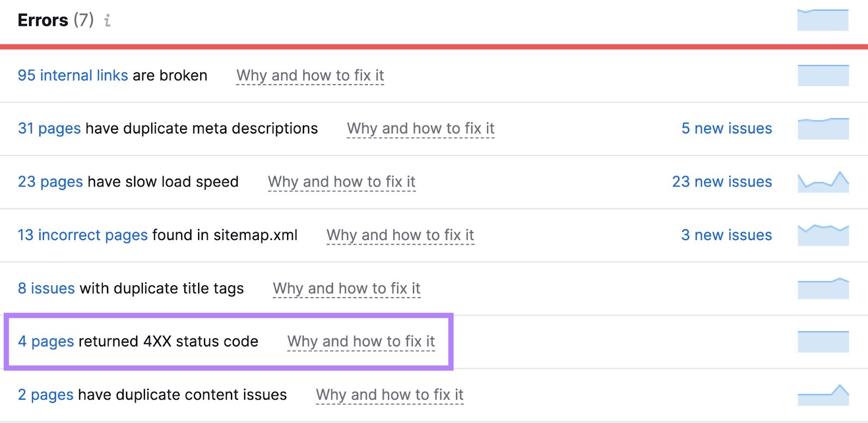Image resolution: width=868 pixels, height=423 pixels.
Task: Click the info icon next to Errors
Action: [107, 21]
